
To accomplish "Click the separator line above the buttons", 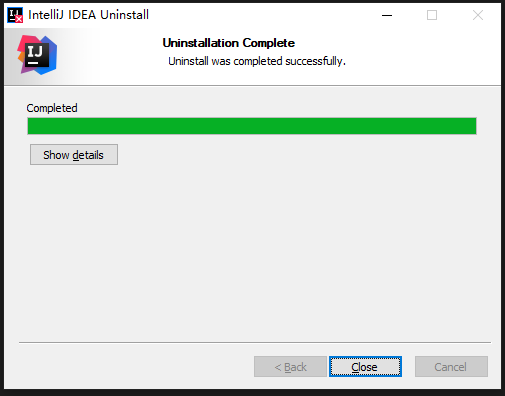I will (x=255, y=342).
